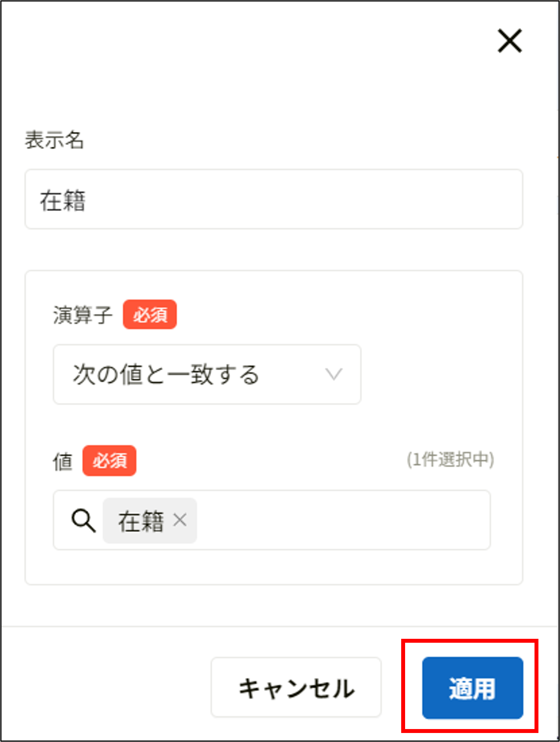
Task: Click the 必須 badge next to 演算子
Action: click(149, 314)
